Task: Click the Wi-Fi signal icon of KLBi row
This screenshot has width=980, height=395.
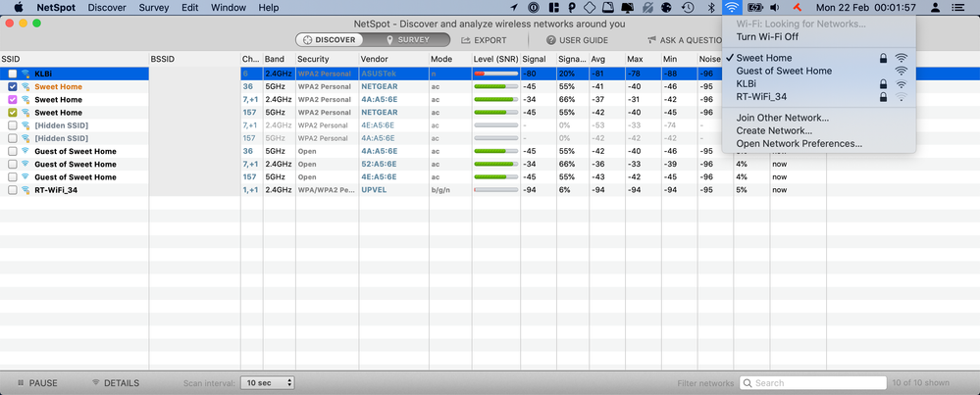Action: tap(26, 74)
